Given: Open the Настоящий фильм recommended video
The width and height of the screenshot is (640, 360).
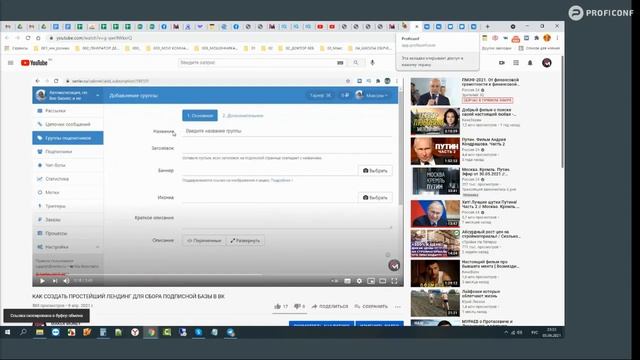Looking at the screenshot, I should [x=435, y=273].
